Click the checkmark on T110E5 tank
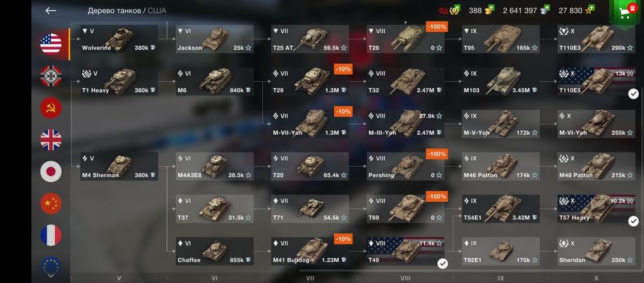644x283 pixels. (x=633, y=94)
